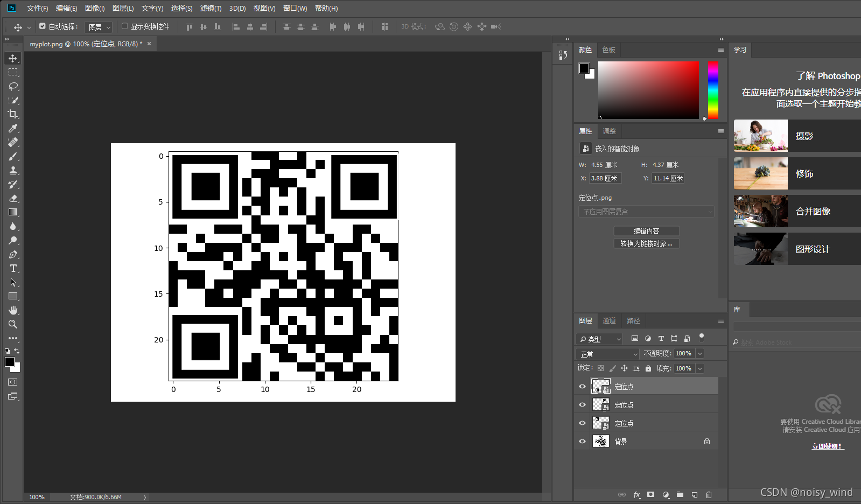Switch to the 通道 tab
861x504 pixels.
[x=609, y=320]
